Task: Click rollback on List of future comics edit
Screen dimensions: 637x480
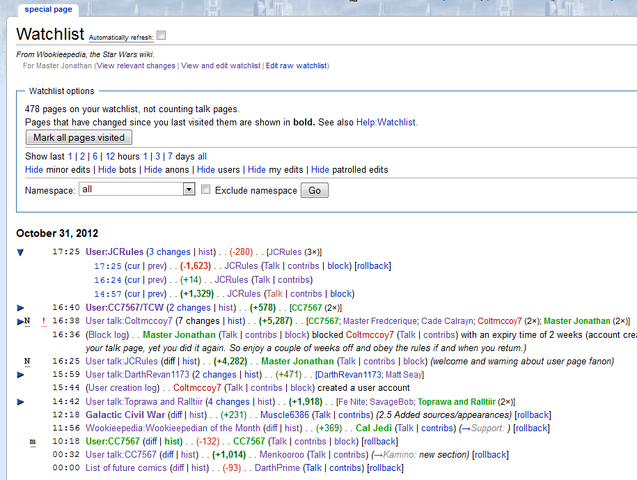Action: pos(386,468)
